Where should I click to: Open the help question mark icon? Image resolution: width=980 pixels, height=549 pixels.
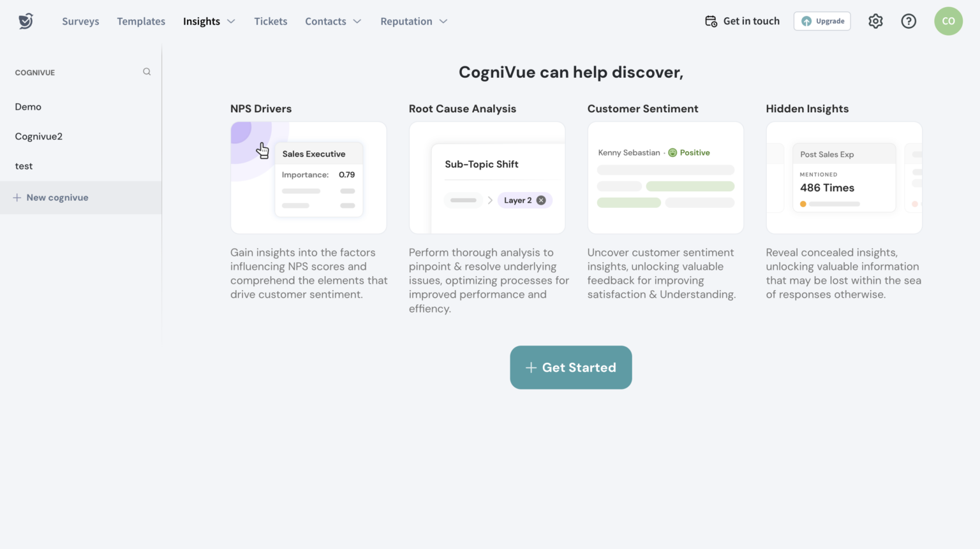click(909, 21)
